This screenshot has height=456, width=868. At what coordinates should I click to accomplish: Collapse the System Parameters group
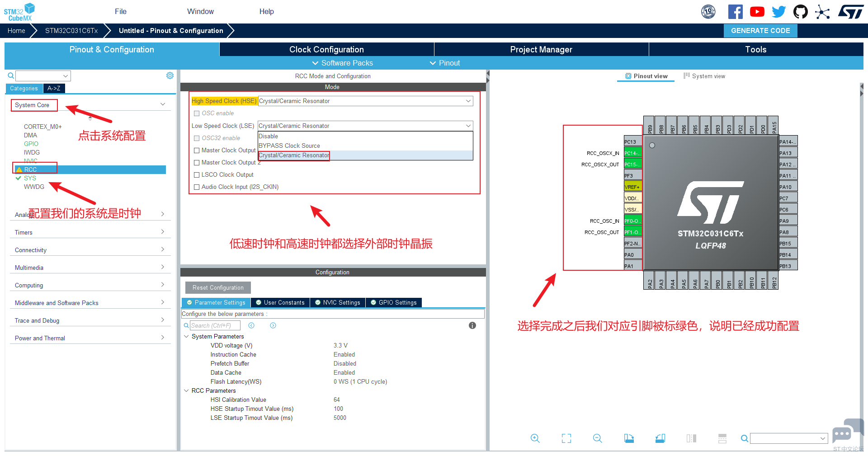[186, 337]
